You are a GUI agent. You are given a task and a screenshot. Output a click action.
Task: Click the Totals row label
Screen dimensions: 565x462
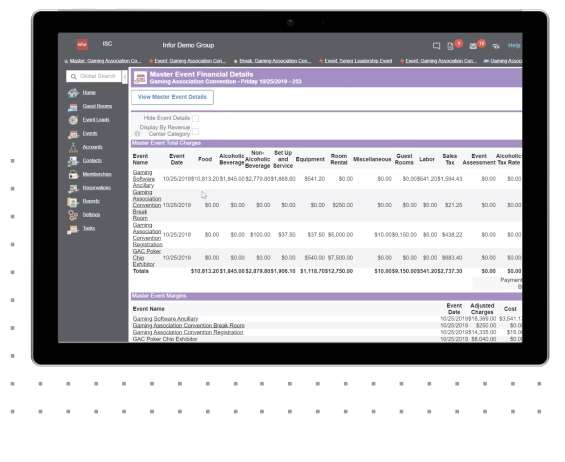pos(141,271)
